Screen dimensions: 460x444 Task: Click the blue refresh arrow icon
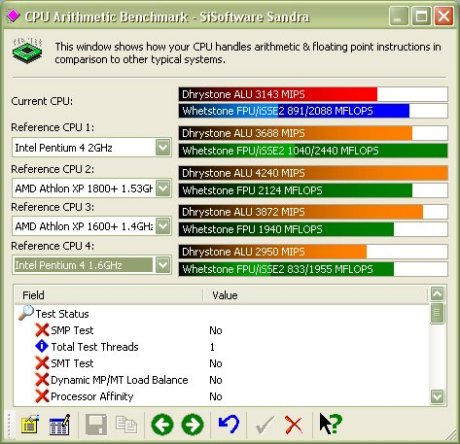pos(229,424)
